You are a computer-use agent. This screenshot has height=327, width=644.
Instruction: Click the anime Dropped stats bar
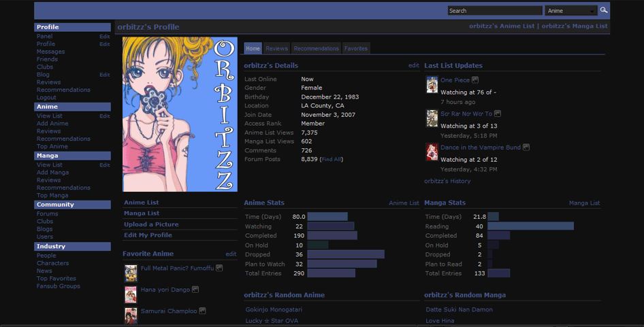(x=346, y=254)
